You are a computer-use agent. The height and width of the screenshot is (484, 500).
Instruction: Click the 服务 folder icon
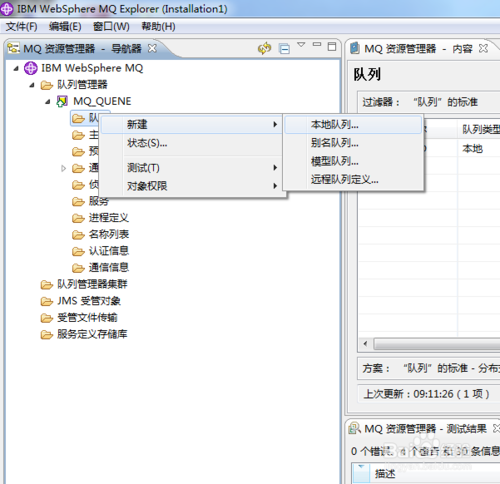coord(78,201)
